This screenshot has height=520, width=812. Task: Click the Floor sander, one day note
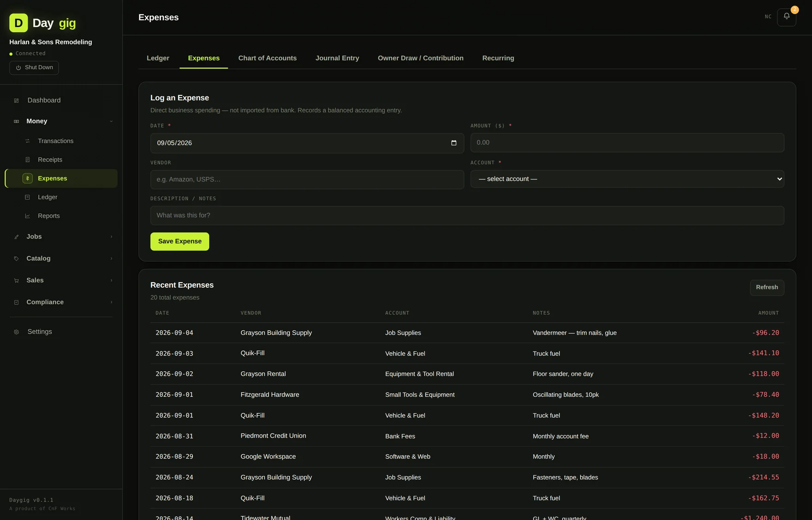(x=563, y=374)
